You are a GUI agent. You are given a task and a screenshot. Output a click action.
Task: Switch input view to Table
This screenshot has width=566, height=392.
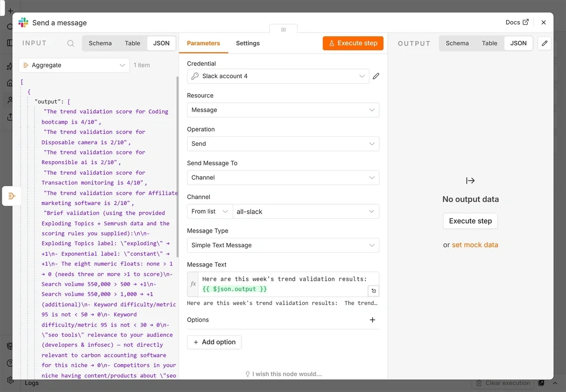[133, 43]
